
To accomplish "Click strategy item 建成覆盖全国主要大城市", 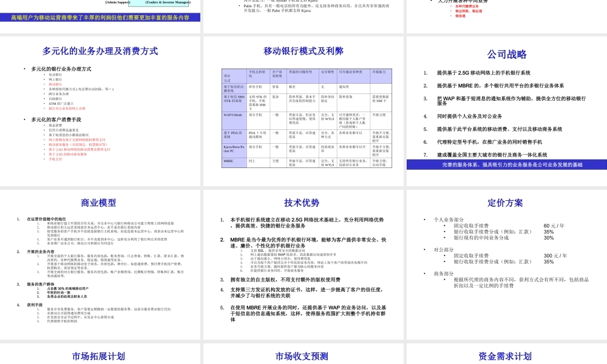I will tap(492, 155).
